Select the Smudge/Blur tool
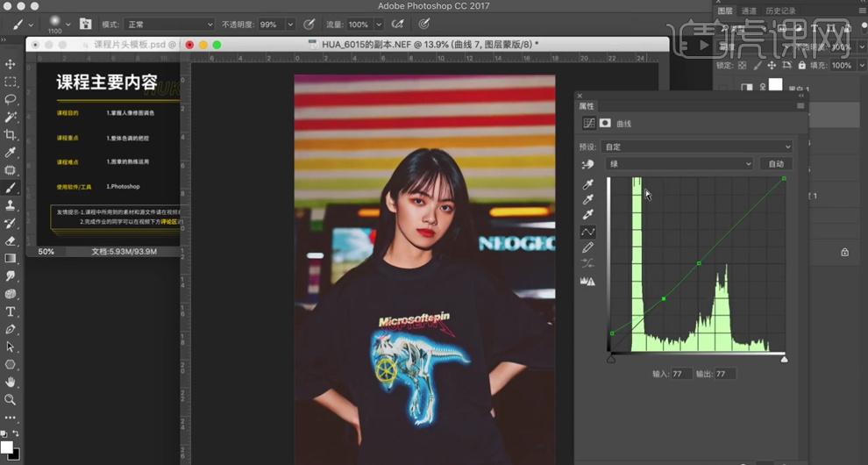The height and width of the screenshot is (465, 868). (10, 276)
